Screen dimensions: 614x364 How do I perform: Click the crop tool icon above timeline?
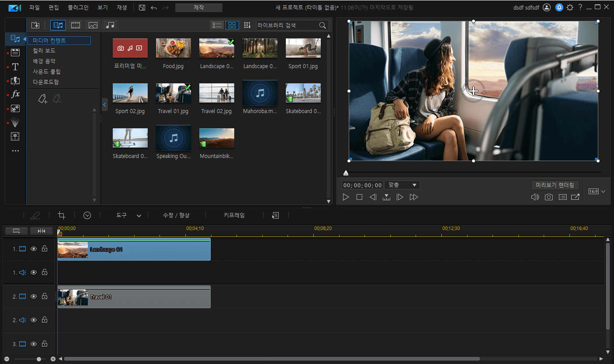(x=62, y=215)
